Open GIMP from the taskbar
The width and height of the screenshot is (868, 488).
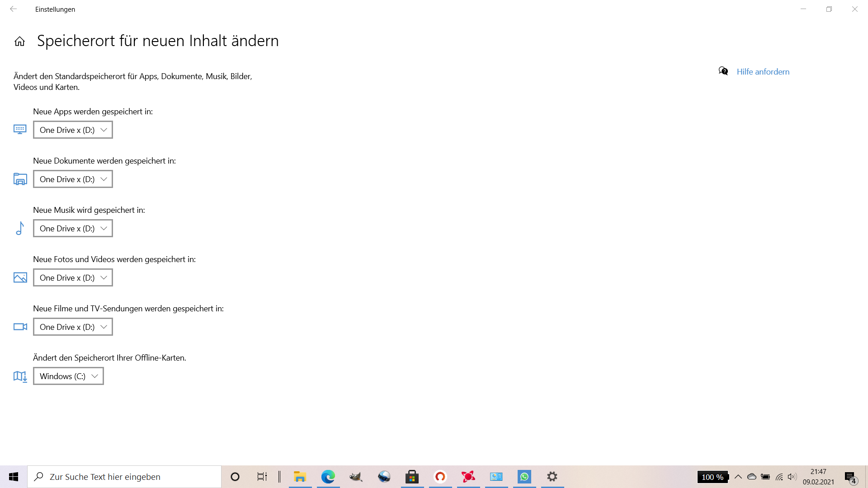click(x=356, y=477)
